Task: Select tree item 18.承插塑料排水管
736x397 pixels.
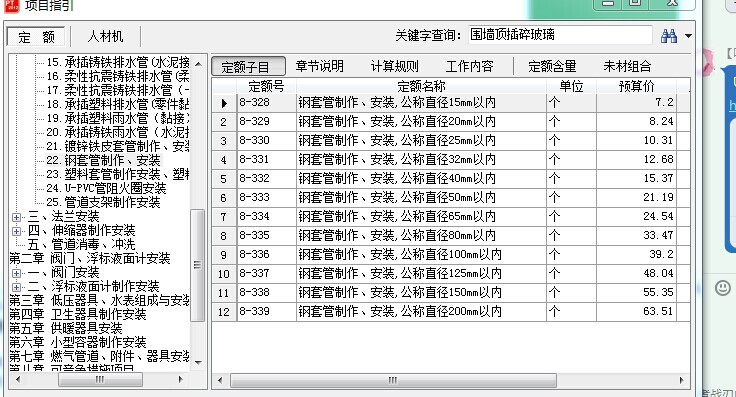Action: tap(117, 104)
